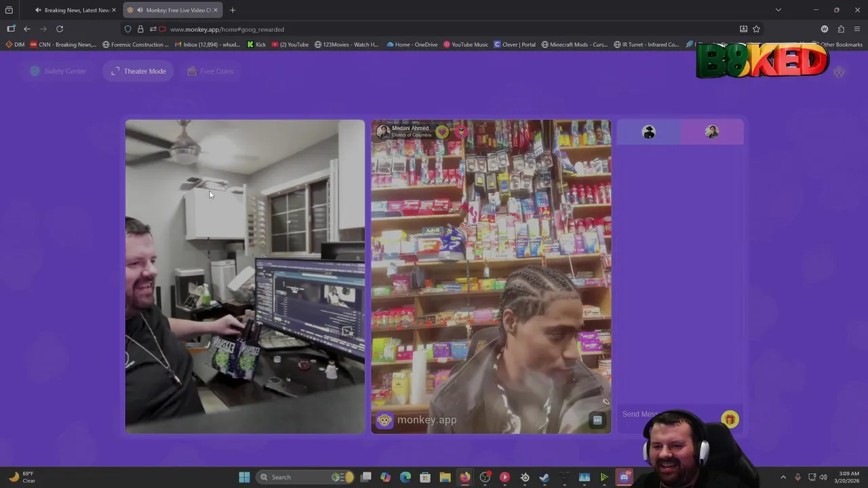Click your own webcam video tile
This screenshot has height=488, width=868.
click(x=245, y=277)
